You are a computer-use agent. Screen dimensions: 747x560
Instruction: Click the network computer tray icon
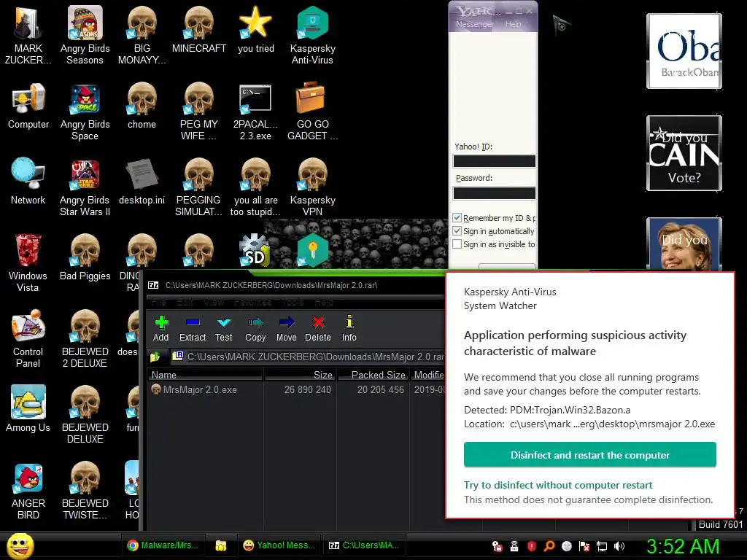coord(602,546)
